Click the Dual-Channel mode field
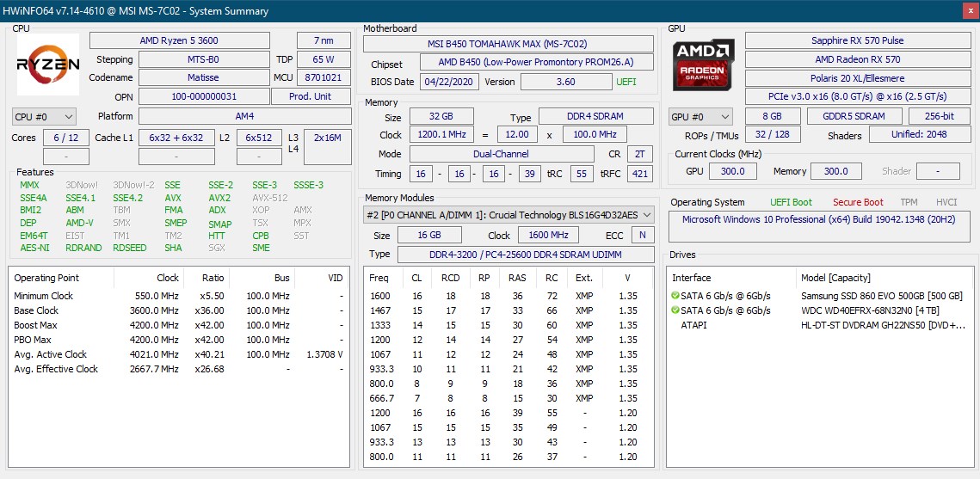 tap(502, 154)
